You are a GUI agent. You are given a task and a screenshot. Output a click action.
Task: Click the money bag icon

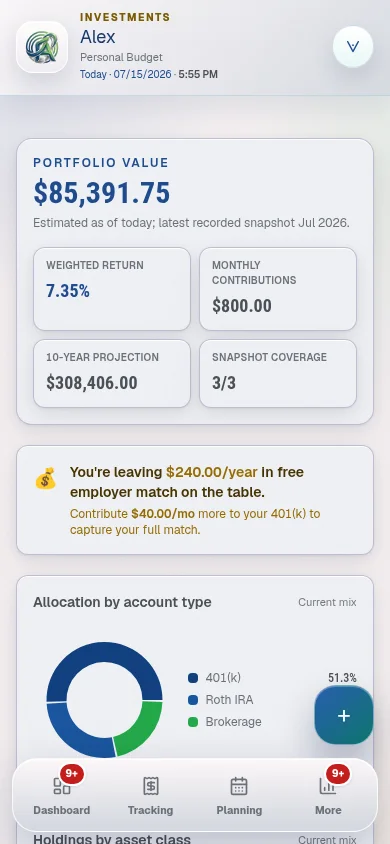pos(46,478)
